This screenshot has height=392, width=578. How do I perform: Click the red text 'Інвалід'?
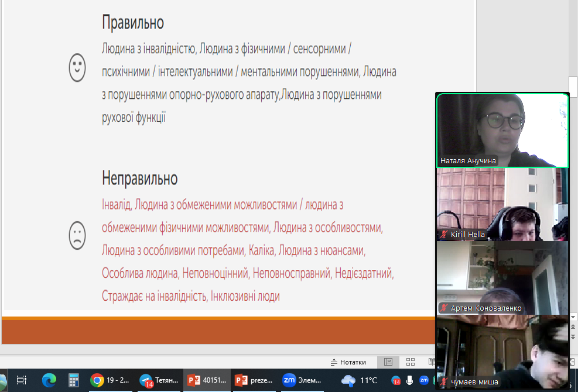coord(116,204)
